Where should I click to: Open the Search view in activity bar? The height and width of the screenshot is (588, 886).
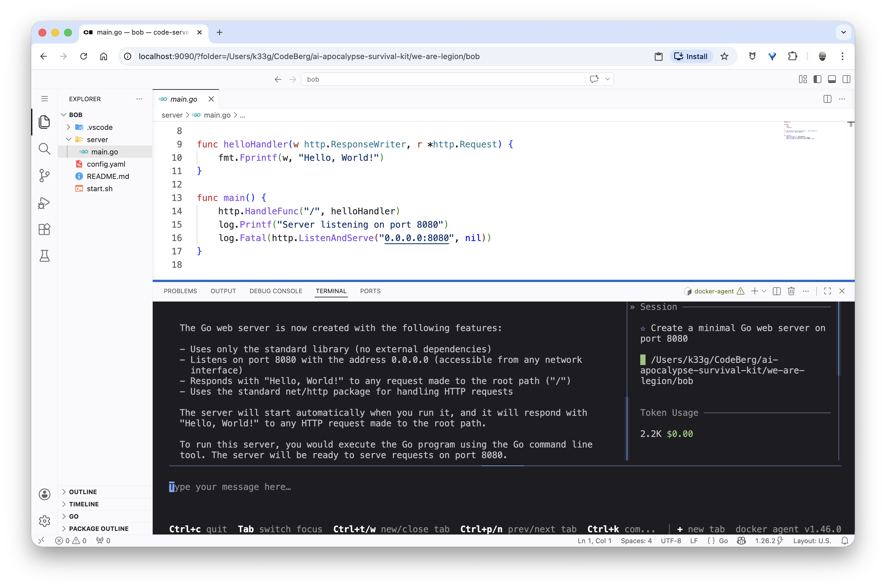[44, 149]
